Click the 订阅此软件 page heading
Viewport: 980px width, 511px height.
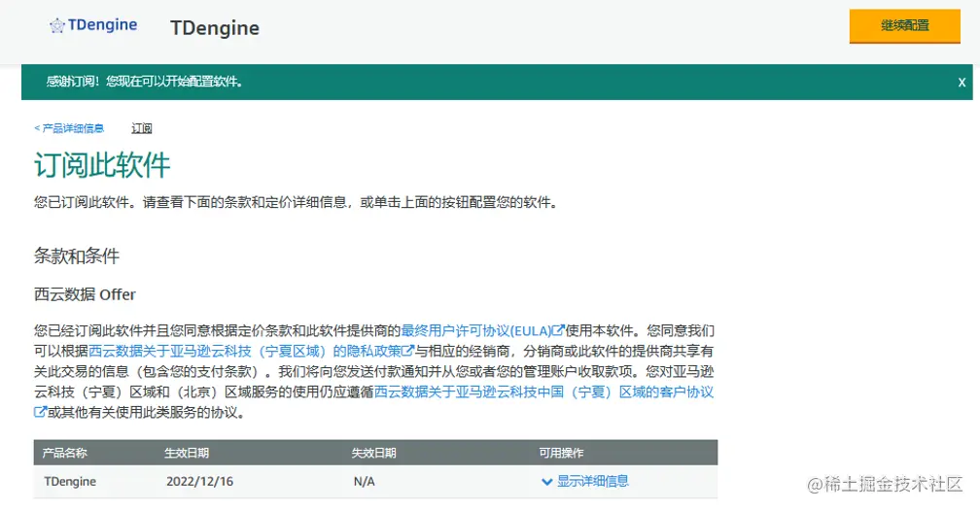pos(102,165)
